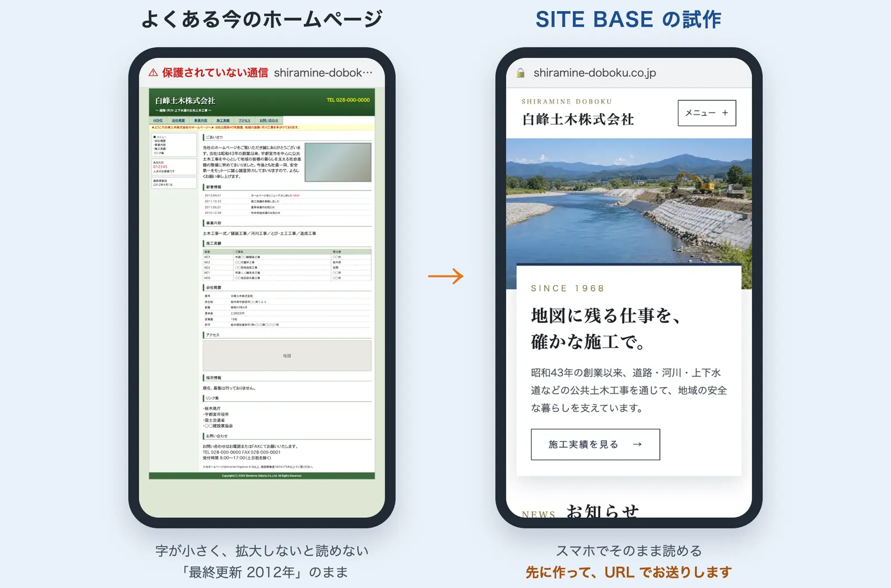Click the 白峰土木株式会社 title in the green header
Viewport: 891px width, 588px height.
(185, 101)
